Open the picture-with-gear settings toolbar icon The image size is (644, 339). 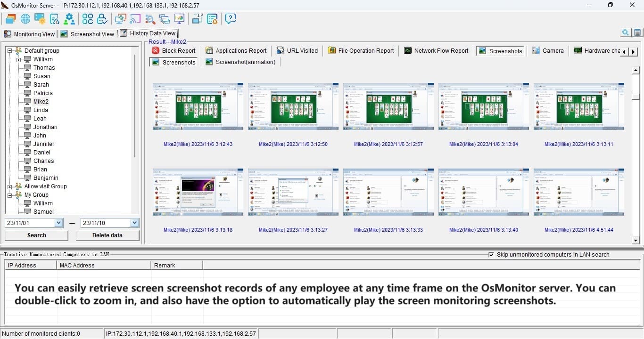coord(40,19)
